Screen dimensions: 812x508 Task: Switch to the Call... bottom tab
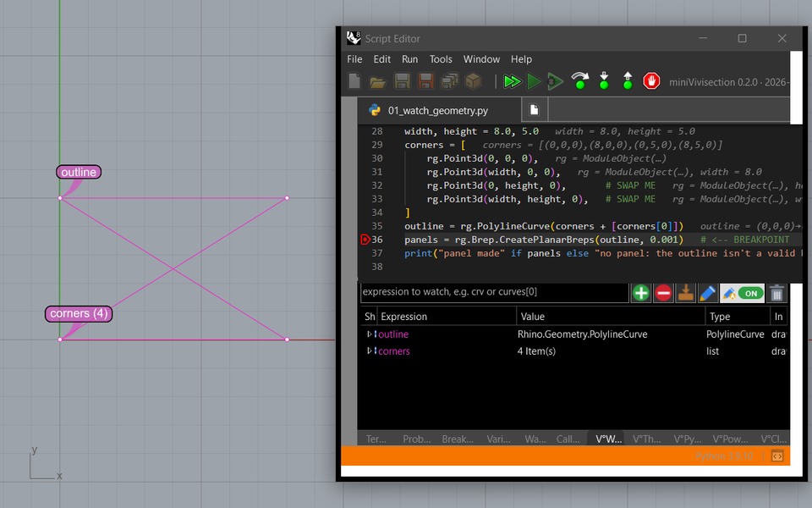point(568,439)
